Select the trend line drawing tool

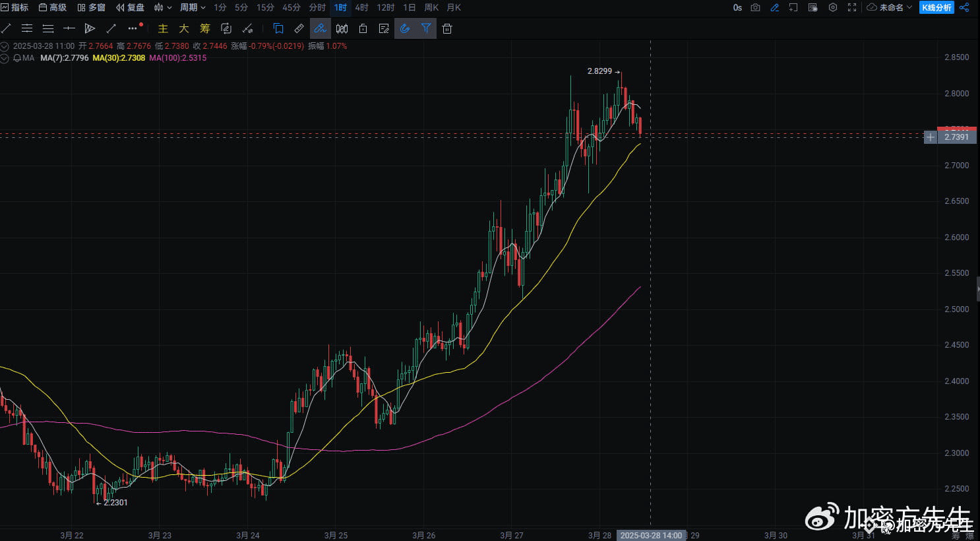6,28
